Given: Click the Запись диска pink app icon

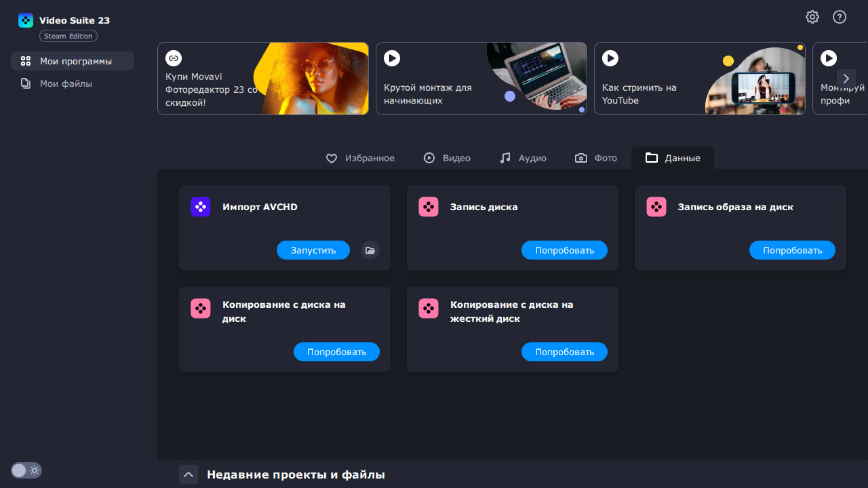Looking at the screenshot, I should tap(428, 207).
